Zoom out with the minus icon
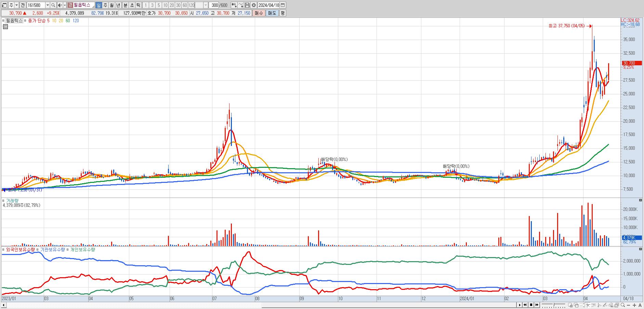The image size is (644, 309). pyautogui.click(x=629, y=305)
